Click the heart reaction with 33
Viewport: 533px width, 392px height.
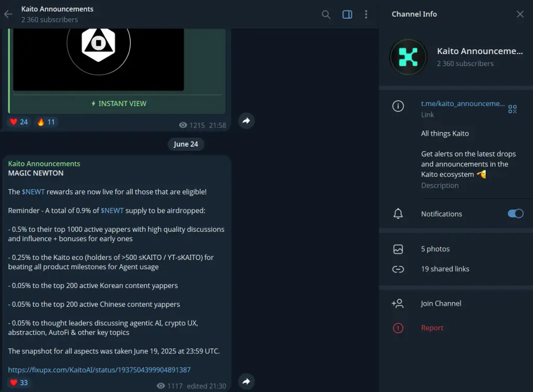tap(19, 383)
